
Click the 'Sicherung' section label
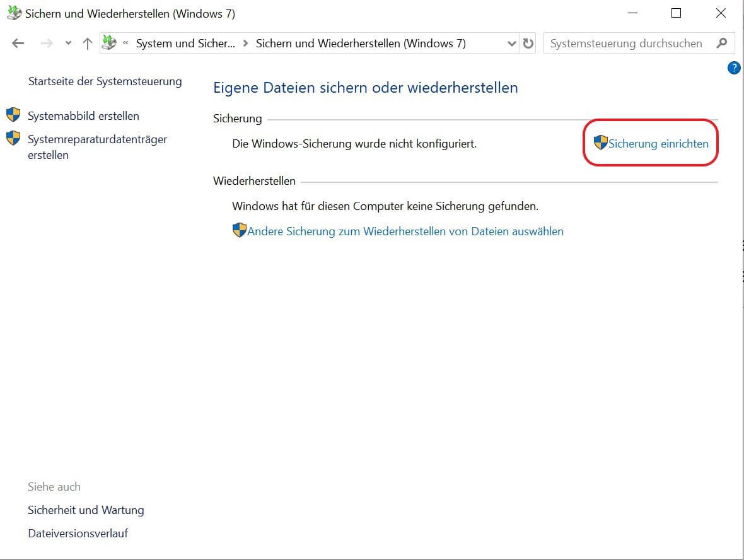[237, 119]
